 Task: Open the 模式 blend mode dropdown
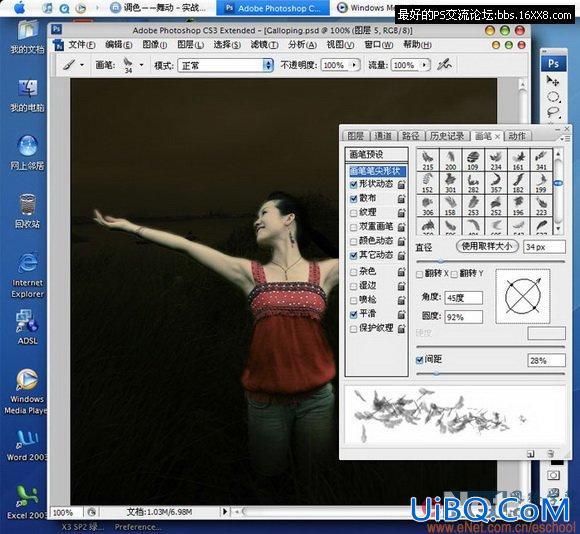[x=226, y=65]
